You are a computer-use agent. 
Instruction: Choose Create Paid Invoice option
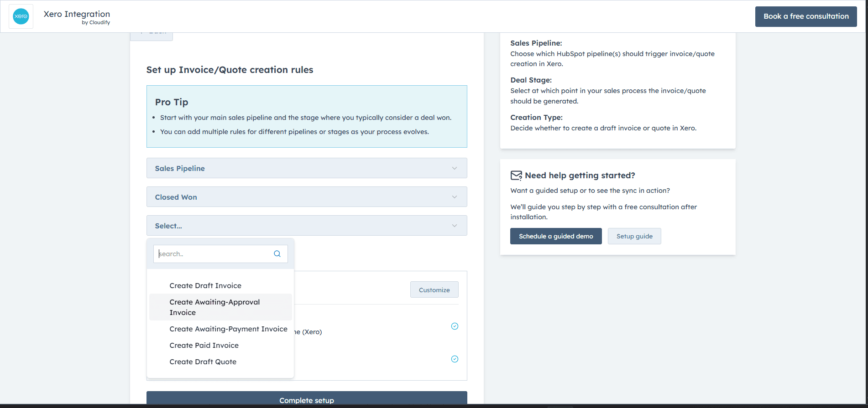point(220,346)
